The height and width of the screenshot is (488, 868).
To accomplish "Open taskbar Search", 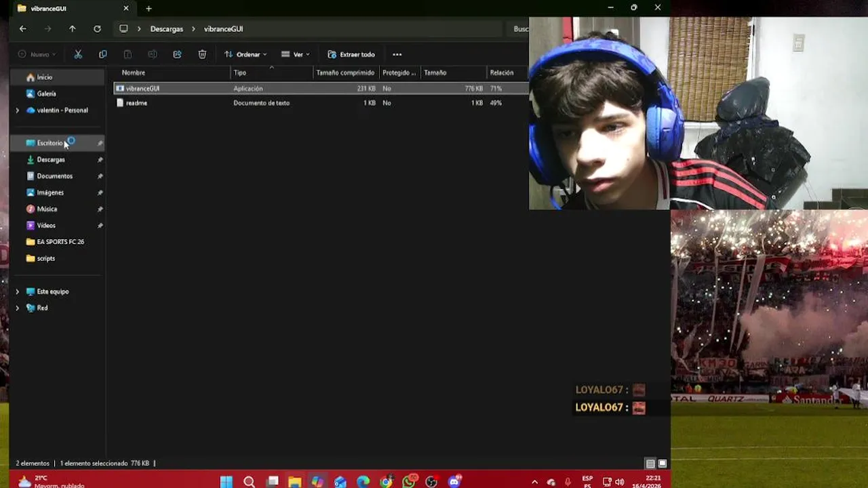I will point(249,482).
